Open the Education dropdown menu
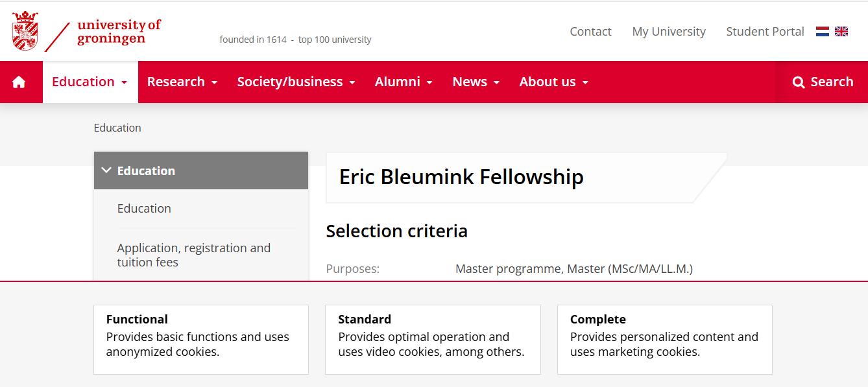 (x=90, y=82)
